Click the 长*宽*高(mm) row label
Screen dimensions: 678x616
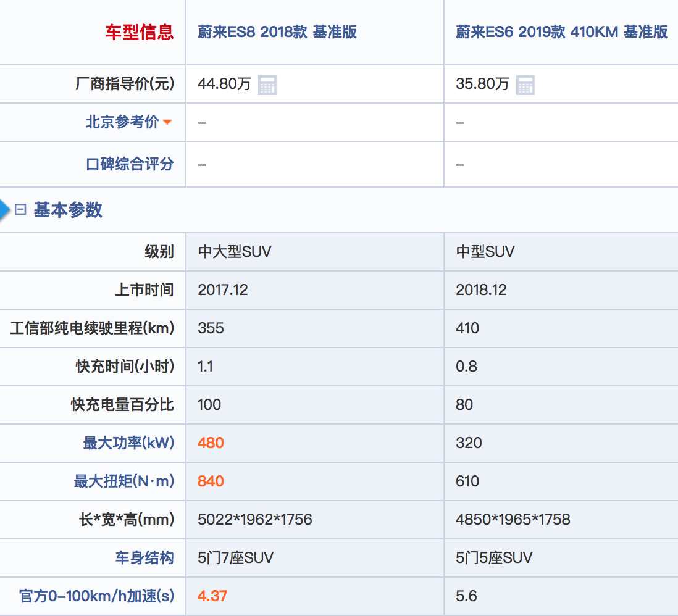pos(126,520)
